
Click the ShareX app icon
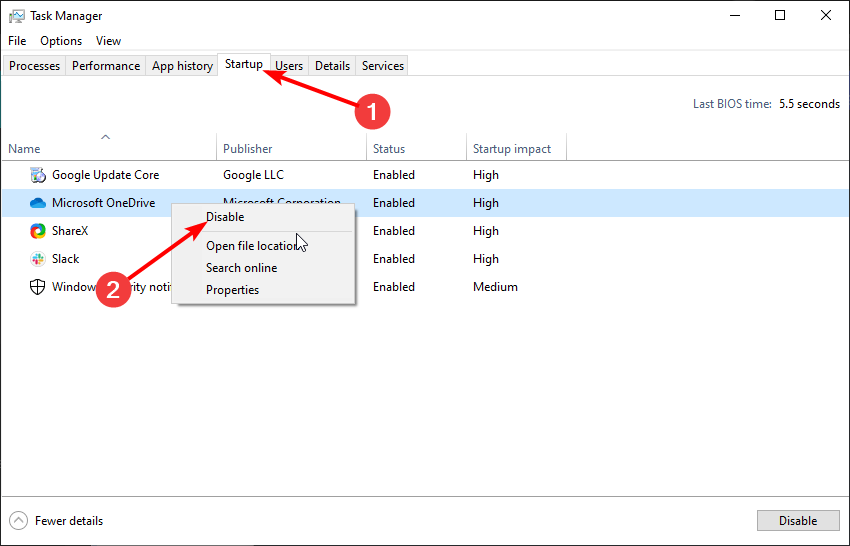point(38,231)
